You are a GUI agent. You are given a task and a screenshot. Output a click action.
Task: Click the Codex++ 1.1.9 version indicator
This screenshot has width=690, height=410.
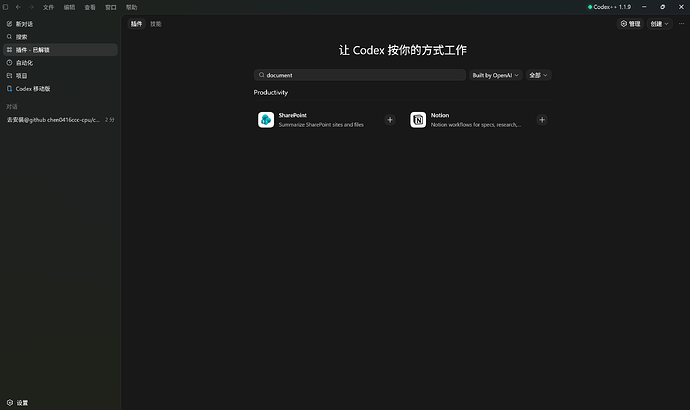[609, 7]
